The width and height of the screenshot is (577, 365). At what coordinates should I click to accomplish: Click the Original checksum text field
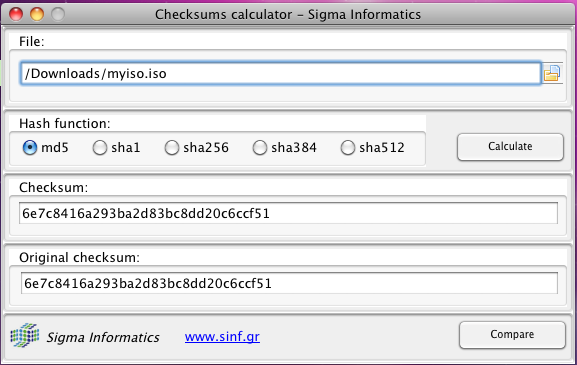[289, 283]
